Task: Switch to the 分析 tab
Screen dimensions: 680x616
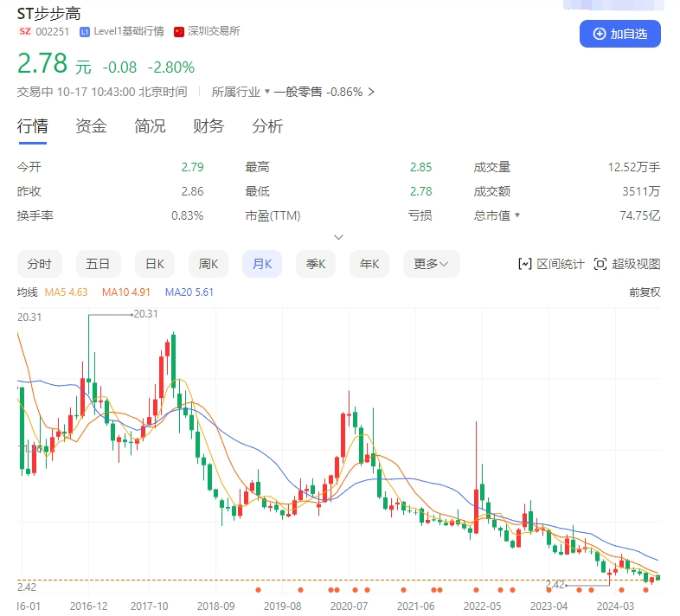Action: (267, 126)
